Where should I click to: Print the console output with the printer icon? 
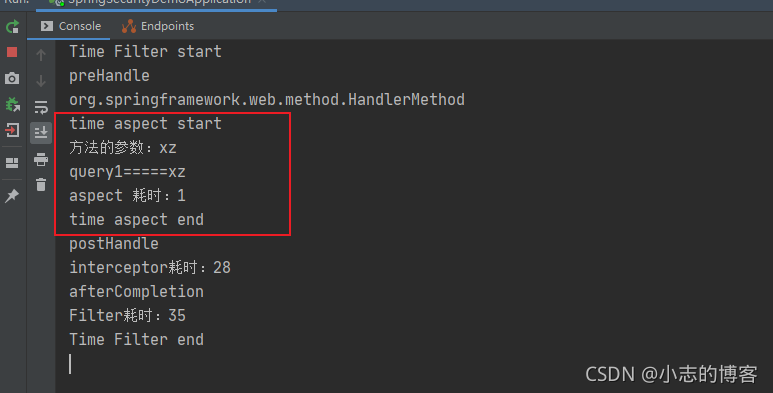point(41,159)
